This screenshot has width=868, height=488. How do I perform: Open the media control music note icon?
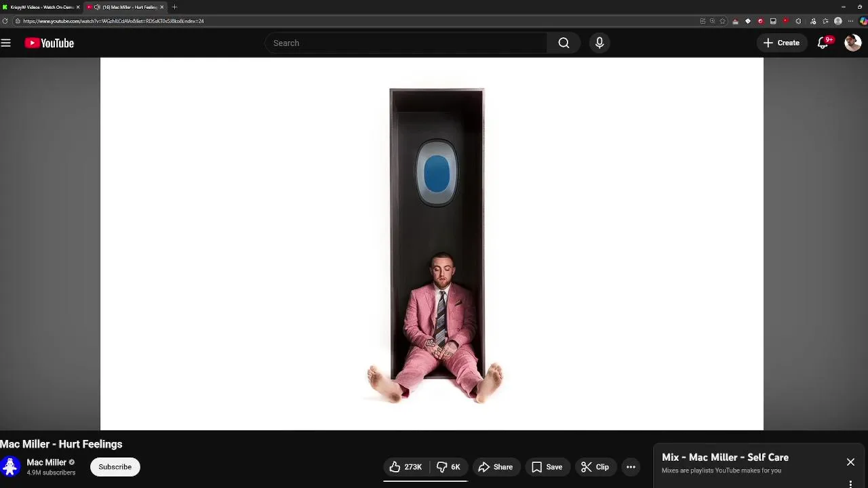coord(813,21)
